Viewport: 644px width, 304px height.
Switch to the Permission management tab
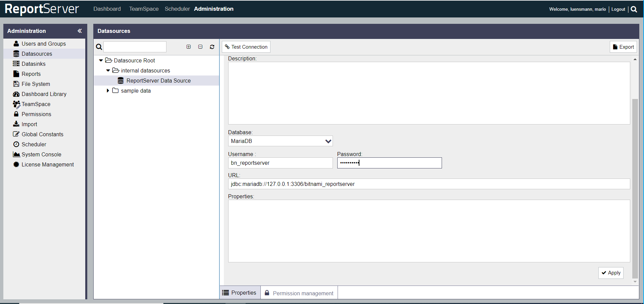(299, 293)
